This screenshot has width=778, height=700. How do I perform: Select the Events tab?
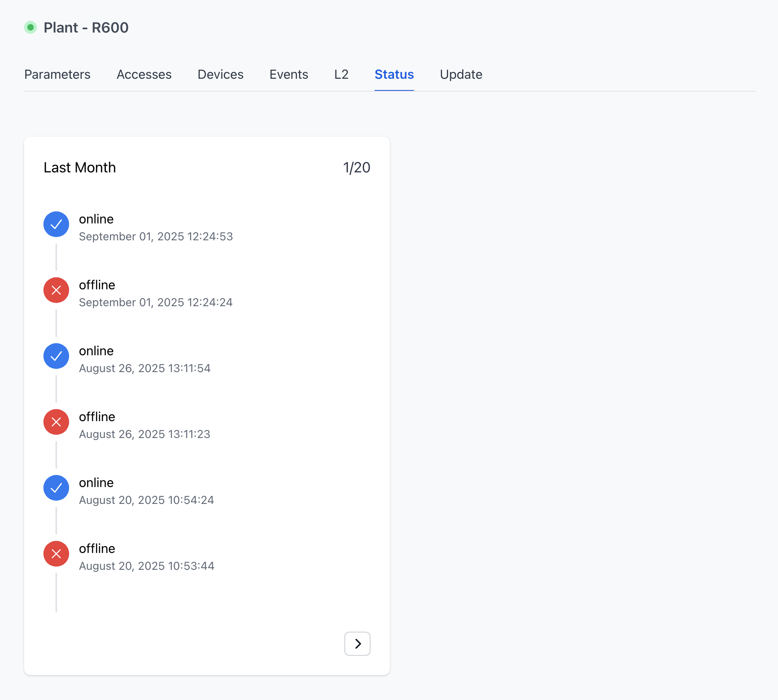tap(289, 74)
